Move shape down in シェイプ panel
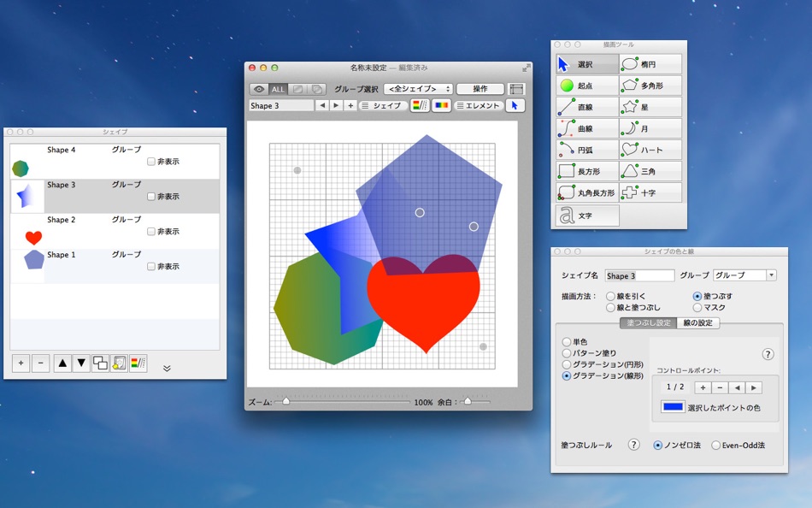Image resolution: width=812 pixels, height=508 pixels. tap(81, 363)
